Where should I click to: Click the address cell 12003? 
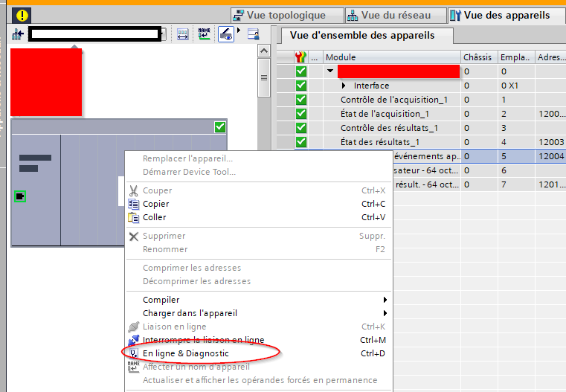(551, 142)
